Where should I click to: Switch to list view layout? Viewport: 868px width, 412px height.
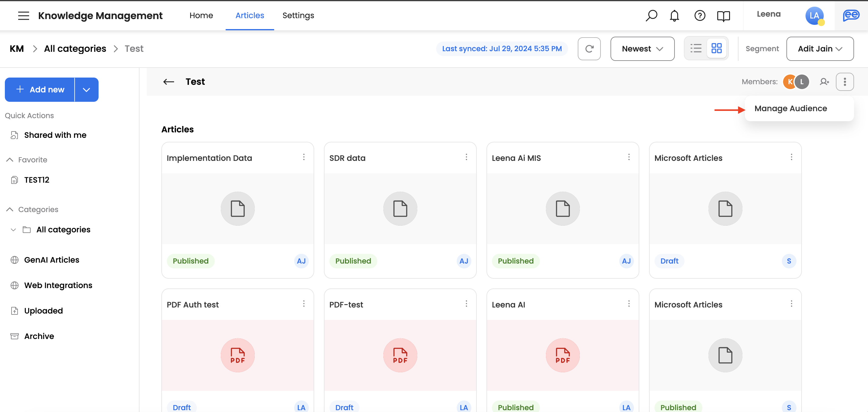695,48
